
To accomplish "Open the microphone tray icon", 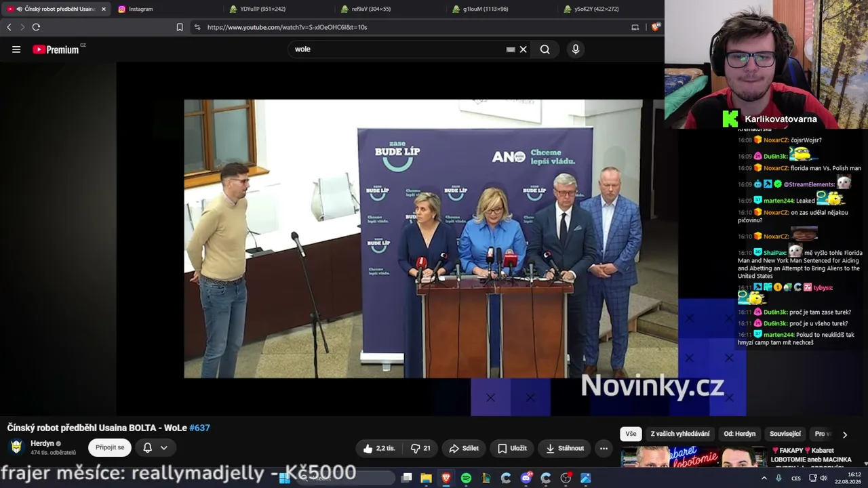I will pyautogui.click(x=778, y=478).
